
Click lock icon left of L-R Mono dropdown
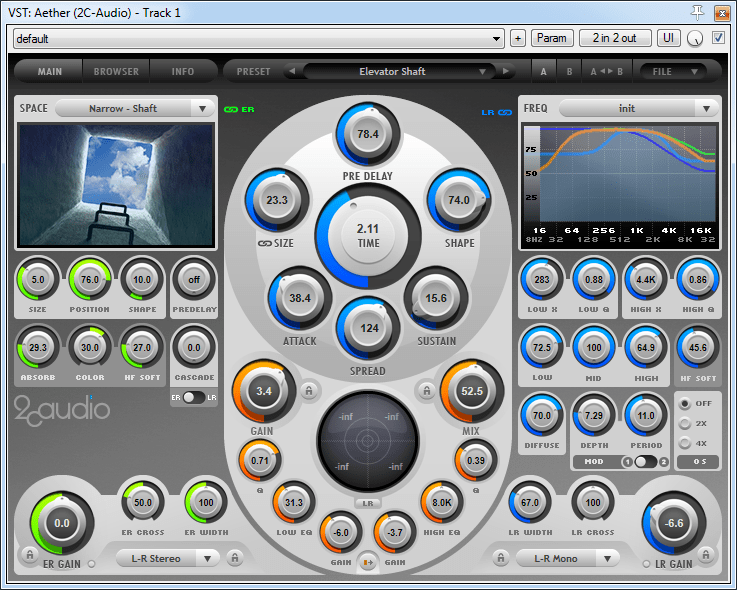[501, 558]
